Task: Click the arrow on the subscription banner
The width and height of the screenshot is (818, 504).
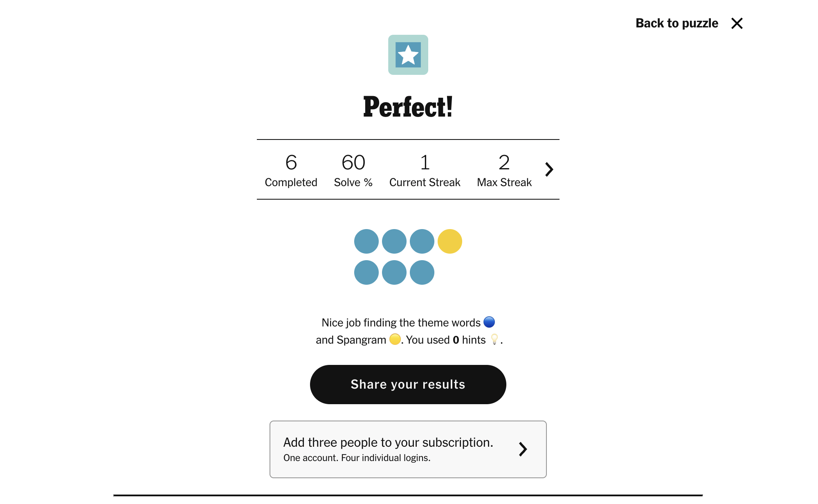Action: pos(523,449)
